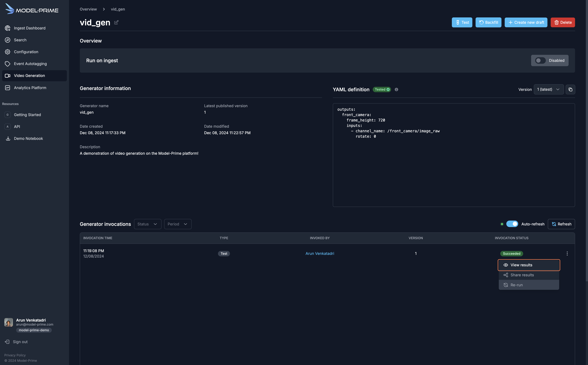Click inside the YAML definition code box
588x365 pixels.
pyautogui.click(x=453, y=155)
